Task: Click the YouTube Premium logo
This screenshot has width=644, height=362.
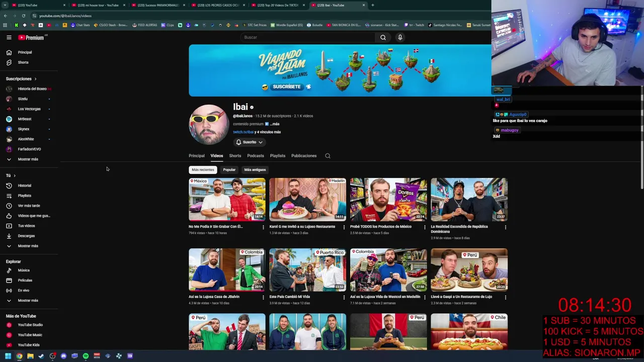Action: 32,37
